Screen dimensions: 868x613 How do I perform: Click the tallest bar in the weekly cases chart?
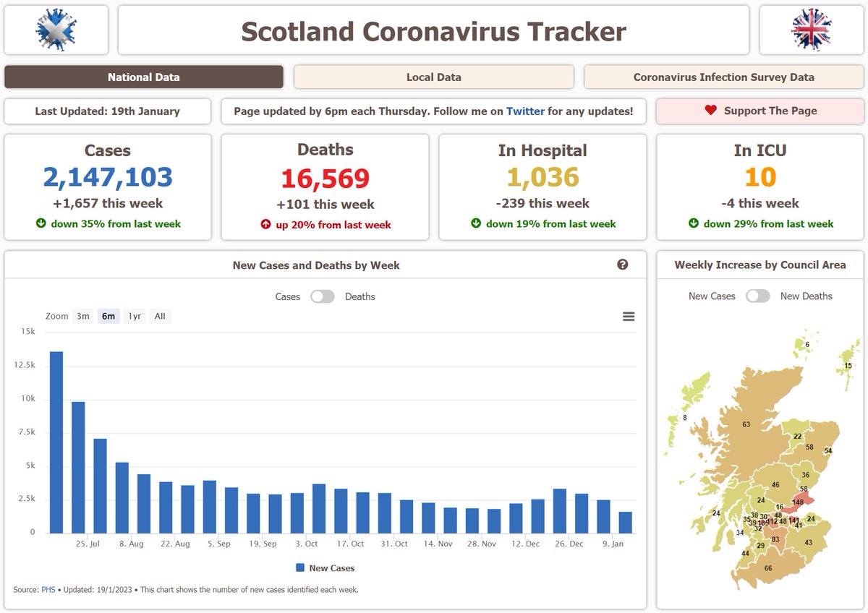(x=56, y=441)
